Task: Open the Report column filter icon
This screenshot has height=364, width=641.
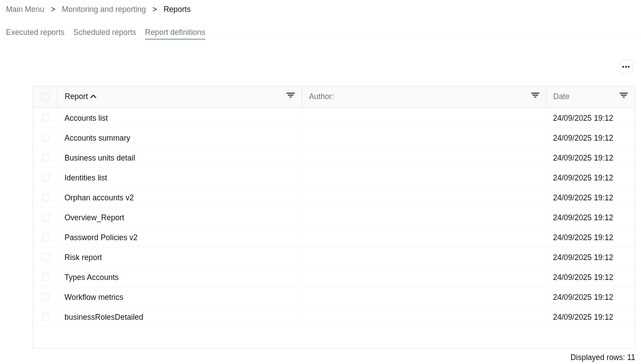Action: click(x=290, y=96)
